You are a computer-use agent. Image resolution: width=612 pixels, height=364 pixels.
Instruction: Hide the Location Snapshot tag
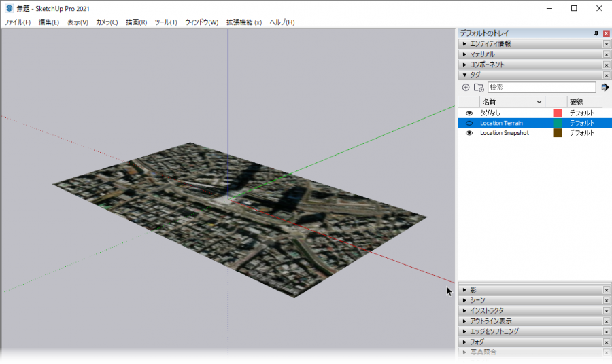pyautogui.click(x=469, y=133)
